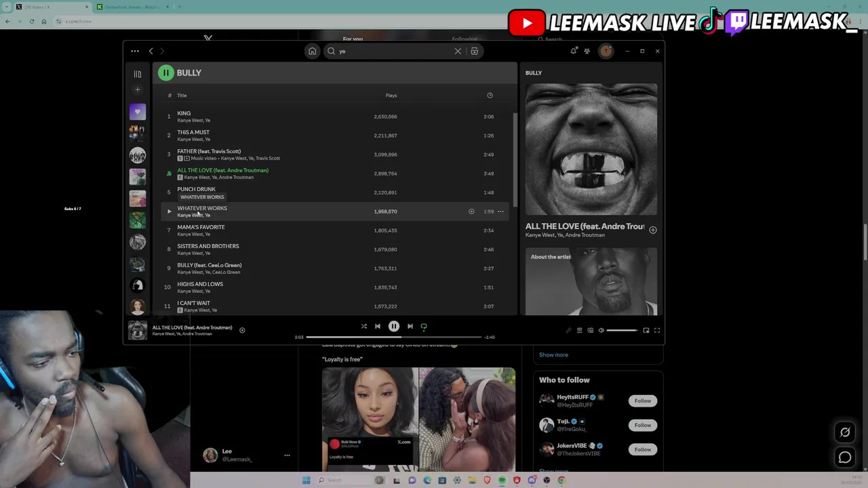This screenshot has height=488, width=868.
Task: Toggle repeat mode in the player bar
Action: click(x=424, y=327)
